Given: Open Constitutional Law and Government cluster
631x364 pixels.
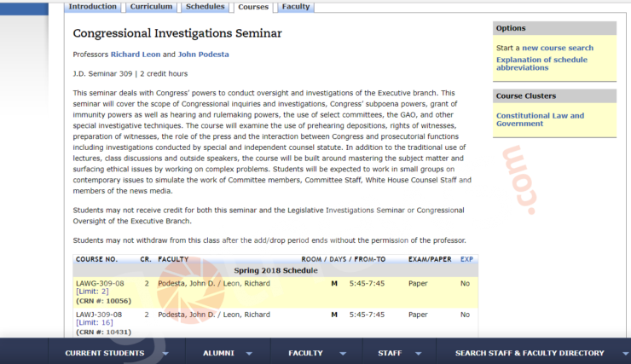Looking at the screenshot, I should click(540, 119).
